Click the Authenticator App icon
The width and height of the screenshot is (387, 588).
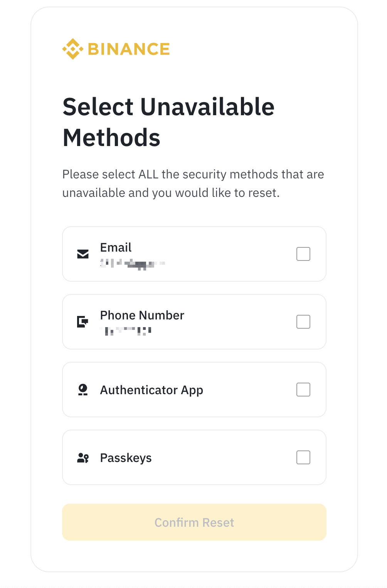point(83,390)
